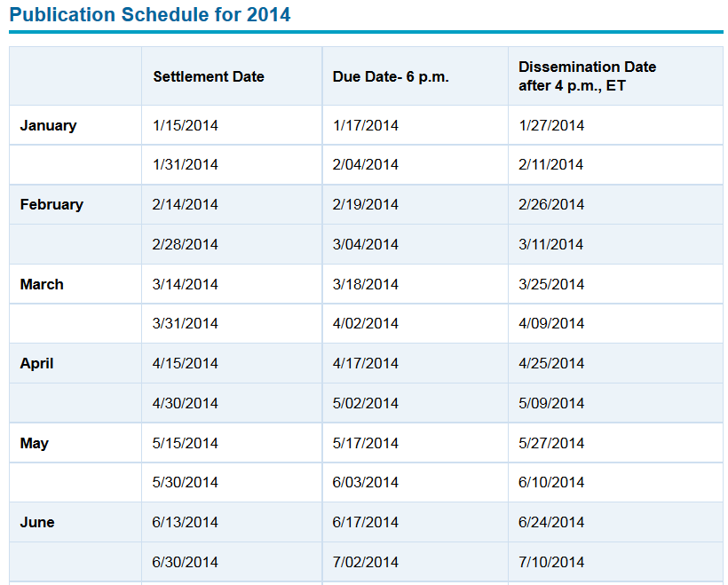Select settlement date 2/28/2014 cell

pyautogui.click(x=186, y=244)
